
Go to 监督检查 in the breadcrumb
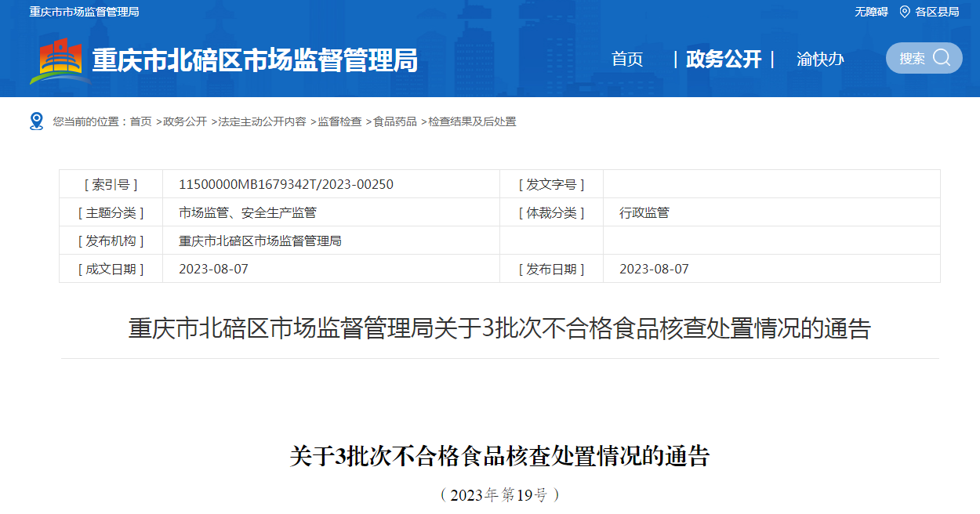point(339,121)
